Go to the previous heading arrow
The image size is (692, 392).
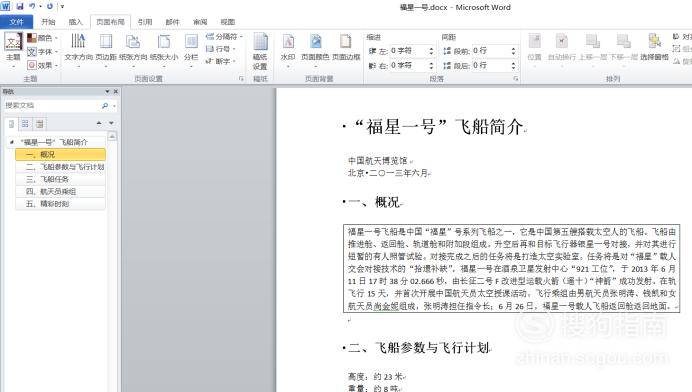[99, 123]
